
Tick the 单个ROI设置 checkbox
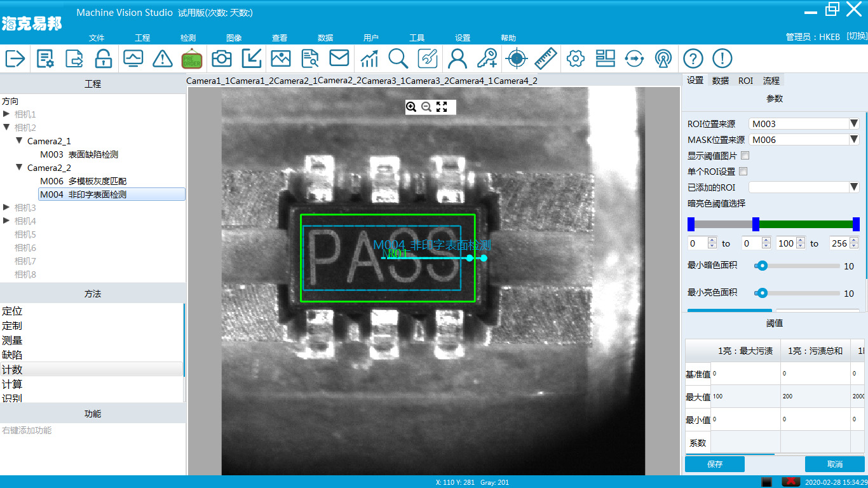point(743,172)
